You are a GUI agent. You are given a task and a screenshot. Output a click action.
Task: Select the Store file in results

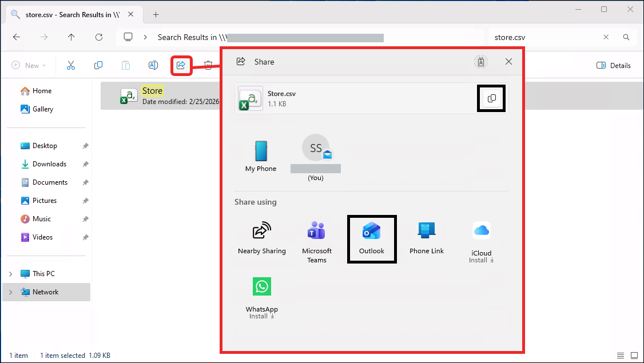tap(161, 95)
